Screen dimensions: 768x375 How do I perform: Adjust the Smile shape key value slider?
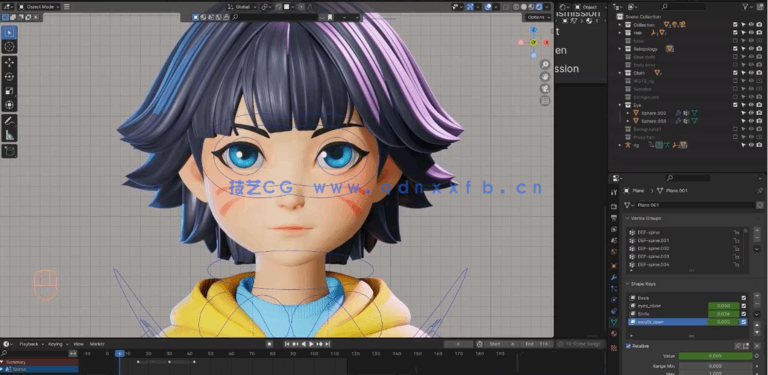coord(723,314)
